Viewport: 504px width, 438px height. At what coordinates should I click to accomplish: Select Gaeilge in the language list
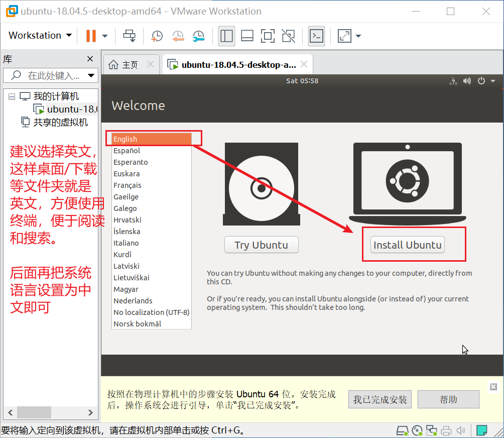[x=152, y=197]
